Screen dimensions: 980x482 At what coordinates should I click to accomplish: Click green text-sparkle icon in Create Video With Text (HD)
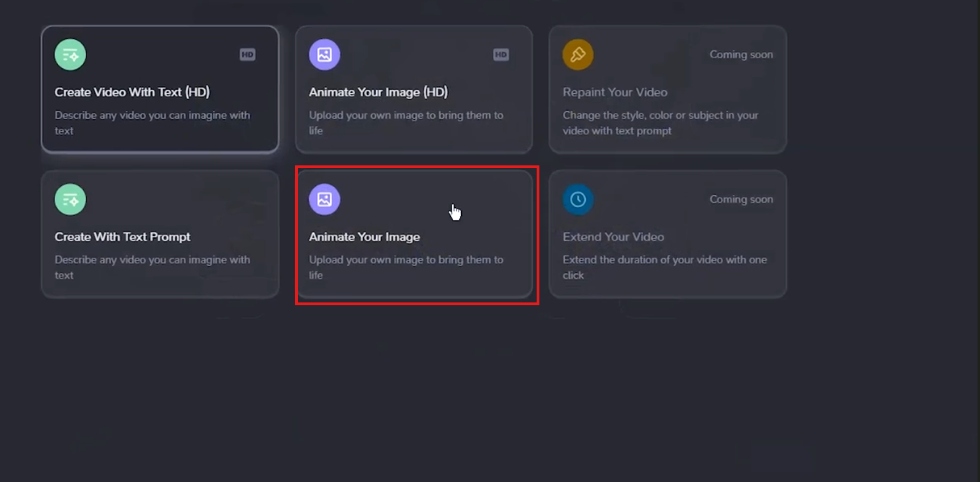pos(70,55)
